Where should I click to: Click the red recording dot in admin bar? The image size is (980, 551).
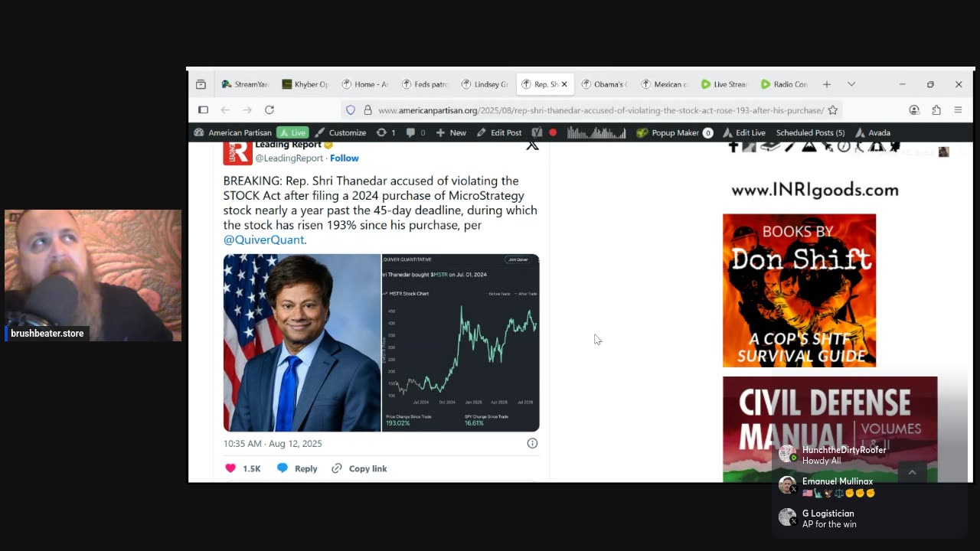click(x=553, y=132)
